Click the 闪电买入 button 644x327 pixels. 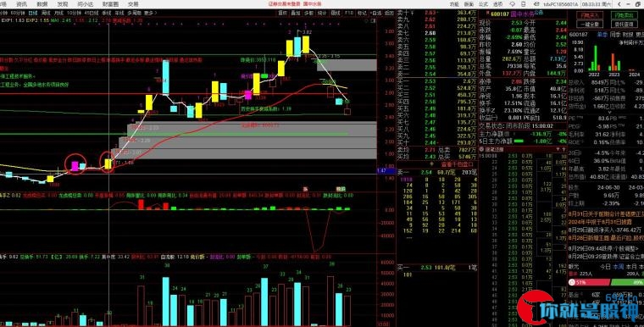tap(590, 15)
